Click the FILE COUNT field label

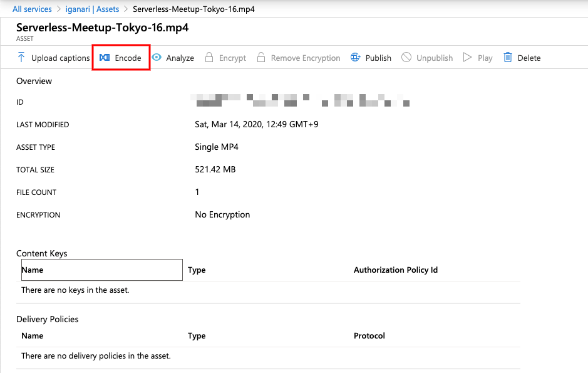(x=36, y=192)
